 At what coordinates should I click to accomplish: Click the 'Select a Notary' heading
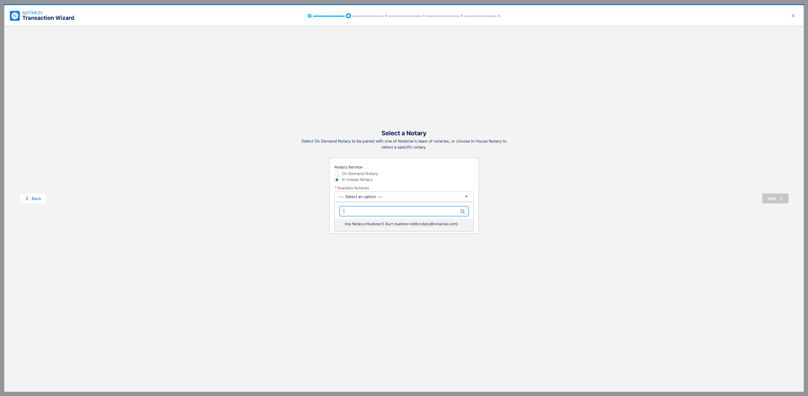[404, 133]
